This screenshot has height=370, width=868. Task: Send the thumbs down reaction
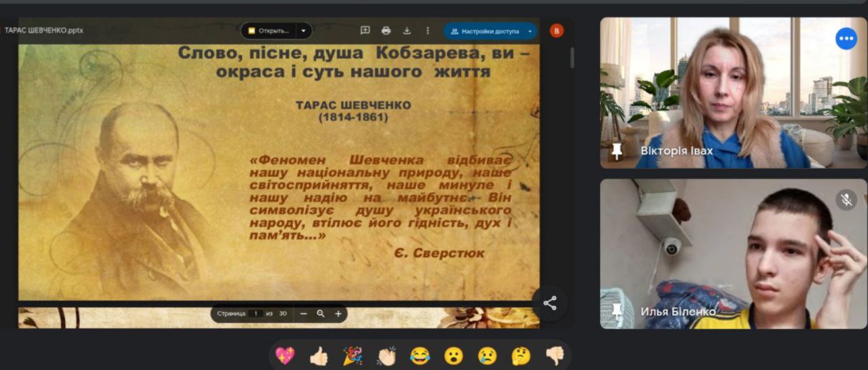click(x=555, y=356)
